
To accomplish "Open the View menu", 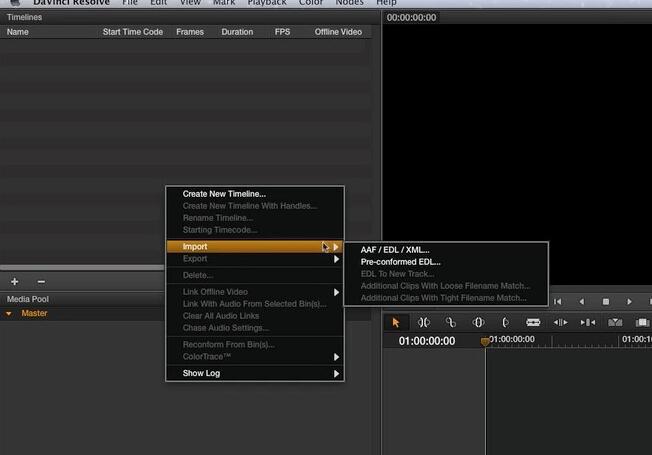I will click(x=190, y=2).
